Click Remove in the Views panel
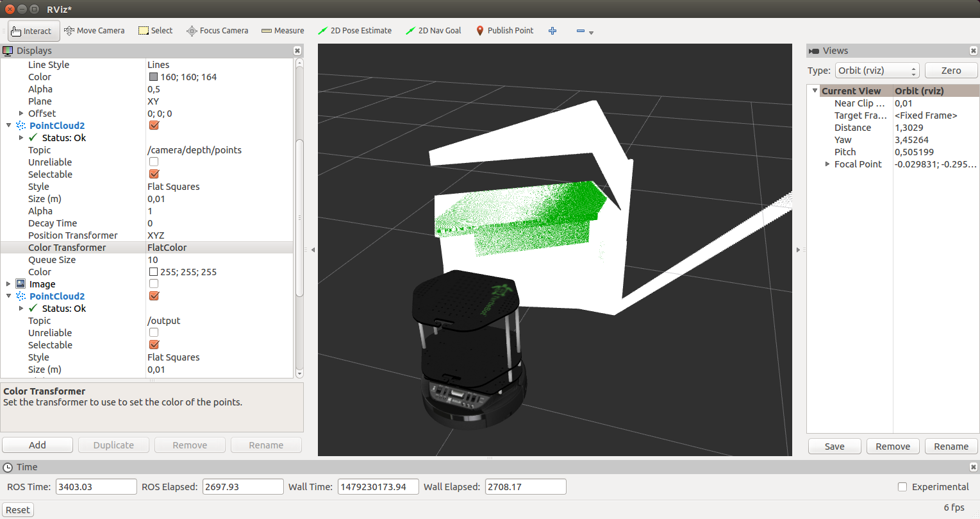980x519 pixels. (893, 447)
